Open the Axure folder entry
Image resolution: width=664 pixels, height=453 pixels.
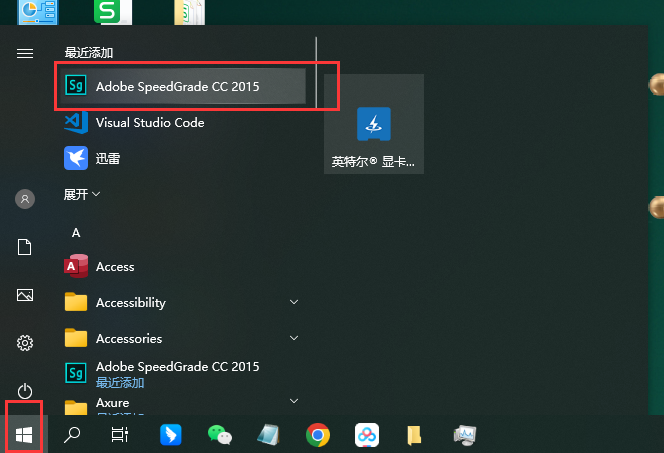pos(183,404)
